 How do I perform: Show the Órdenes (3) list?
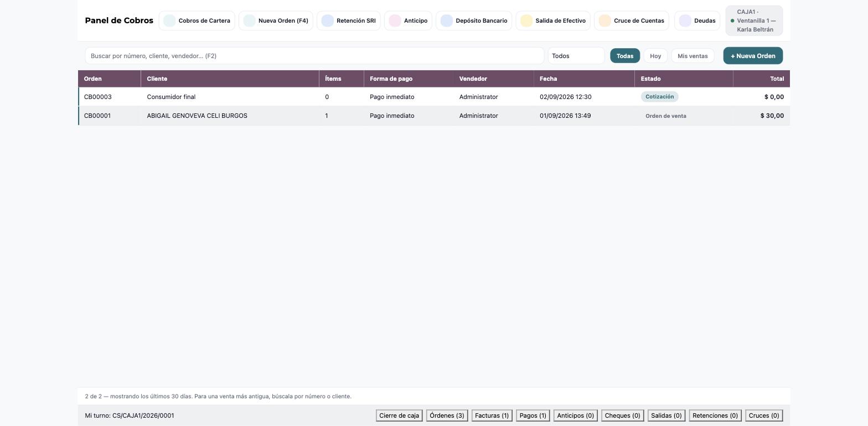pos(447,415)
